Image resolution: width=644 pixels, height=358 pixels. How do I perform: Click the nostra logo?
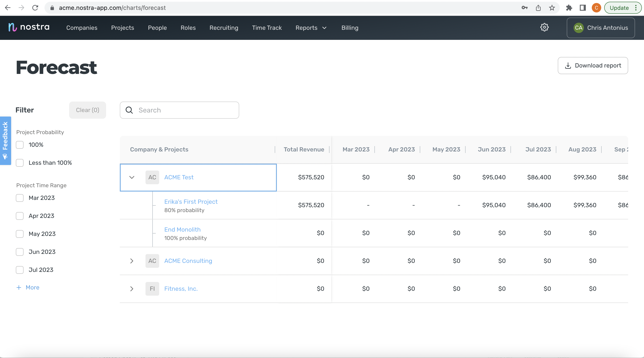29,27
